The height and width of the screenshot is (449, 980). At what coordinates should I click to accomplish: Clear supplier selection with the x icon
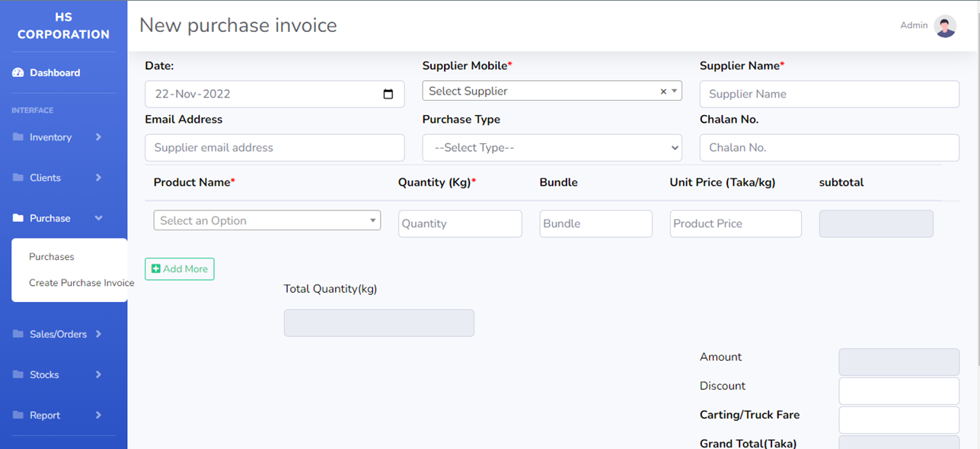click(663, 91)
